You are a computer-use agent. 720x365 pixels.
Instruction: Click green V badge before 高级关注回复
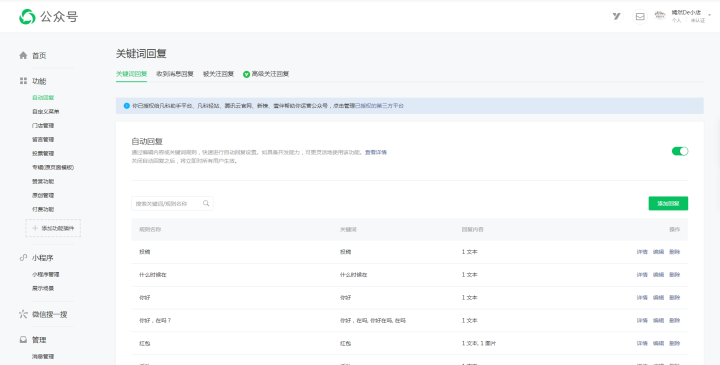coord(246,74)
